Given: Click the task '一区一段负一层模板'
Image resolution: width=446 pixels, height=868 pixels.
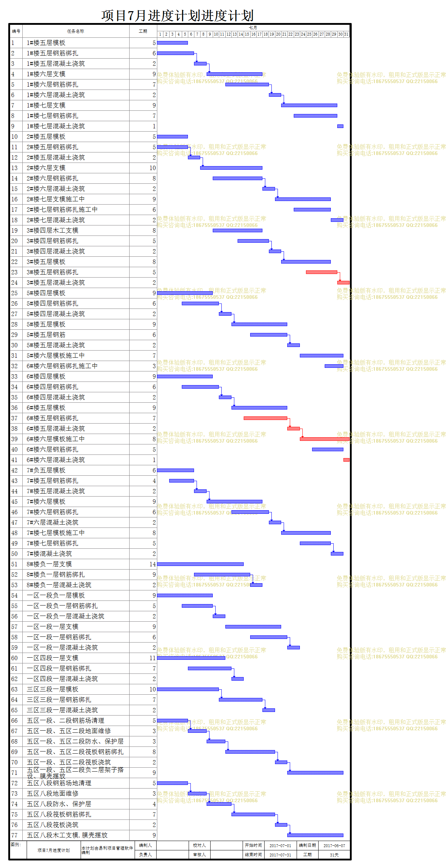Looking at the screenshot, I should [56, 595].
